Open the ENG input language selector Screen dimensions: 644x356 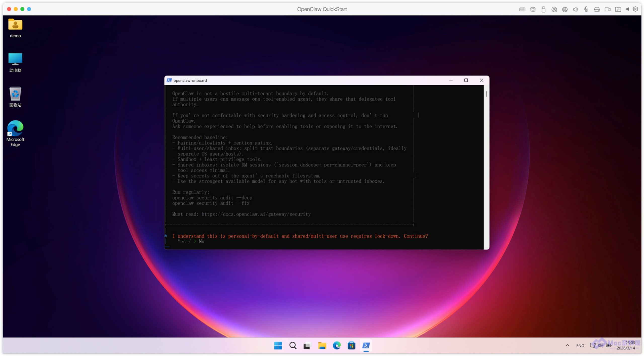click(x=580, y=346)
